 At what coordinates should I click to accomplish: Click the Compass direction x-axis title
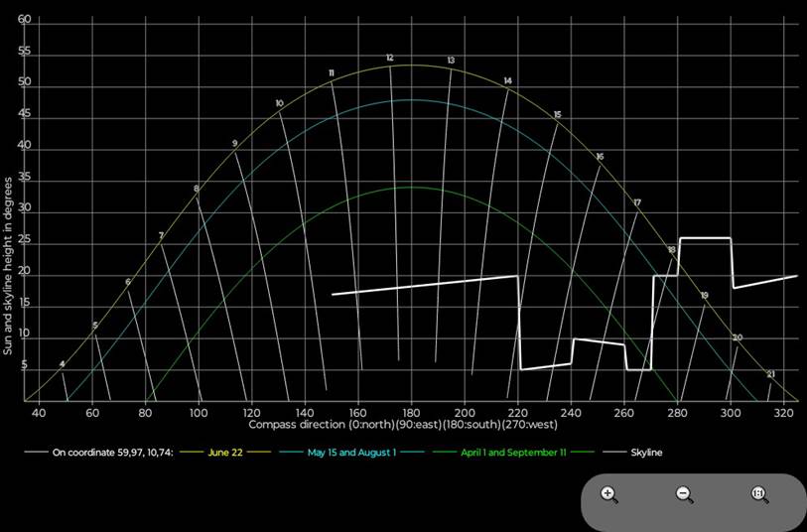tap(403, 425)
